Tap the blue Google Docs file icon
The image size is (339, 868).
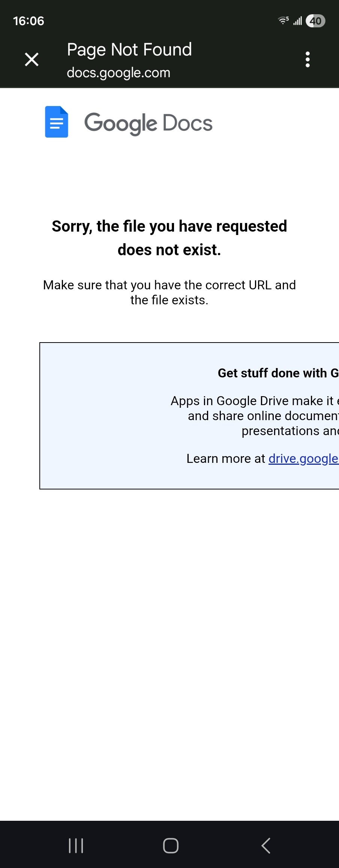tap(57, 122)
